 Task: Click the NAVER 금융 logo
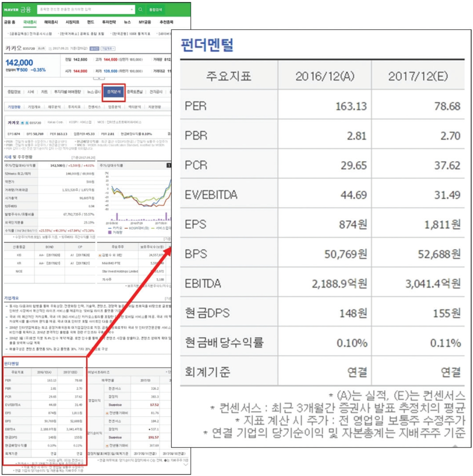(18, 10)
